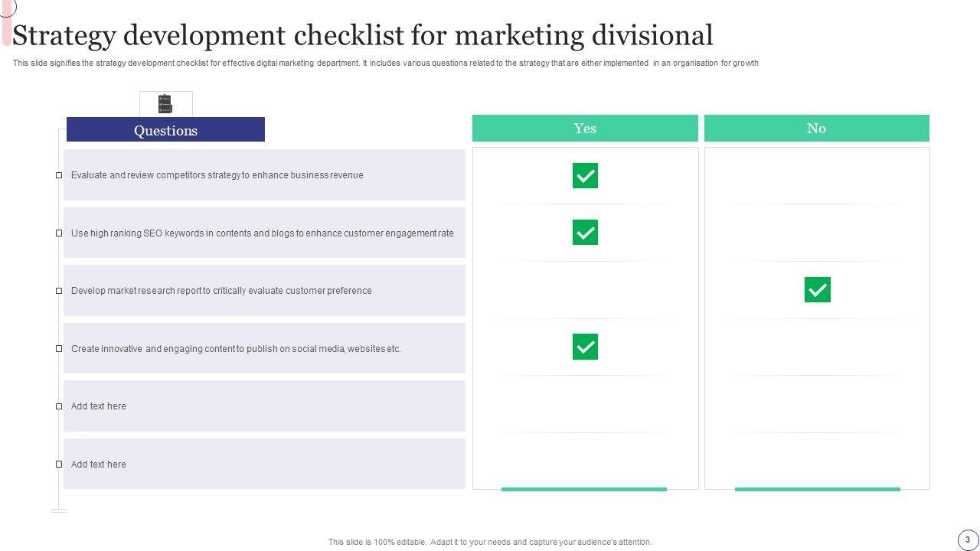Click the checklist clipboard icon above Questions
This screenshot has height=551, width=980.
click(165, 103)
